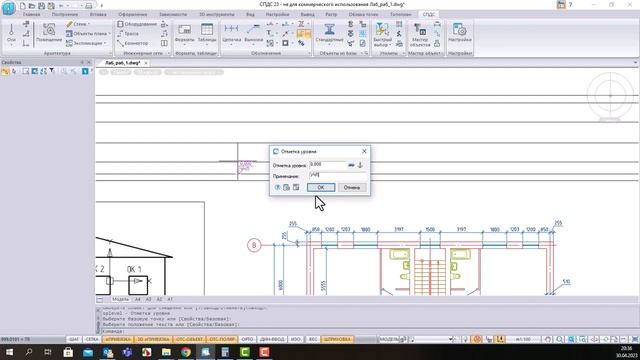
Task: Select the Трасса route tool
Action: pyautogui.click(x=128, y=33)
